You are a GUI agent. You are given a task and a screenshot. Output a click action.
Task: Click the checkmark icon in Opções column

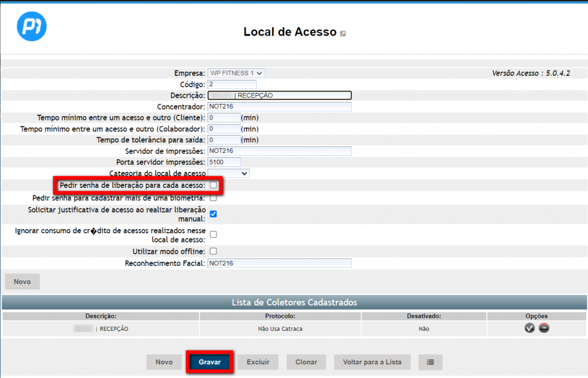click(x=529, y=327)
